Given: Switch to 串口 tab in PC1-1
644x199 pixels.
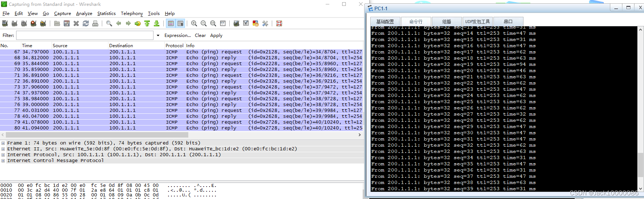Looking at the screenshot, I should tap(508, 22).
